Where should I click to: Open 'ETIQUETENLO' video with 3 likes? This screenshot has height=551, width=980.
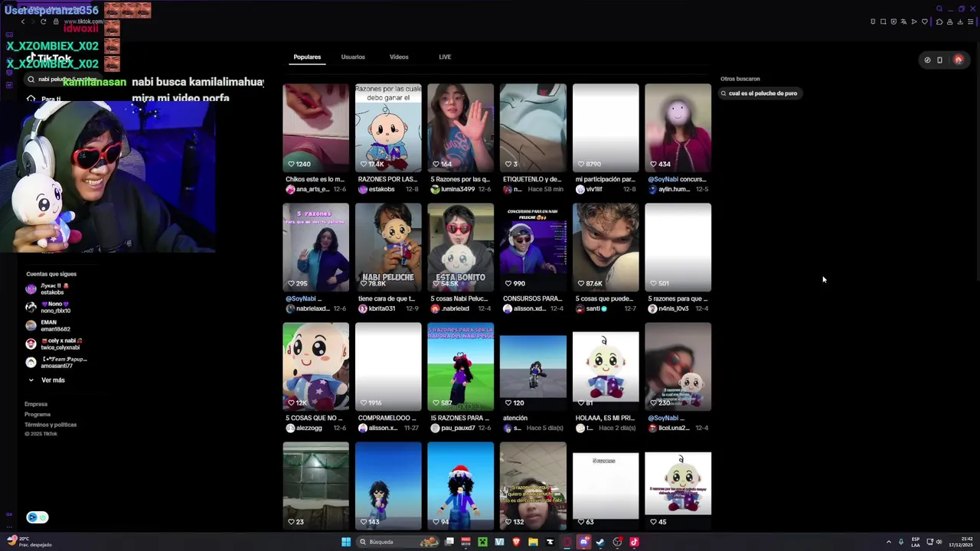(533, 128)
